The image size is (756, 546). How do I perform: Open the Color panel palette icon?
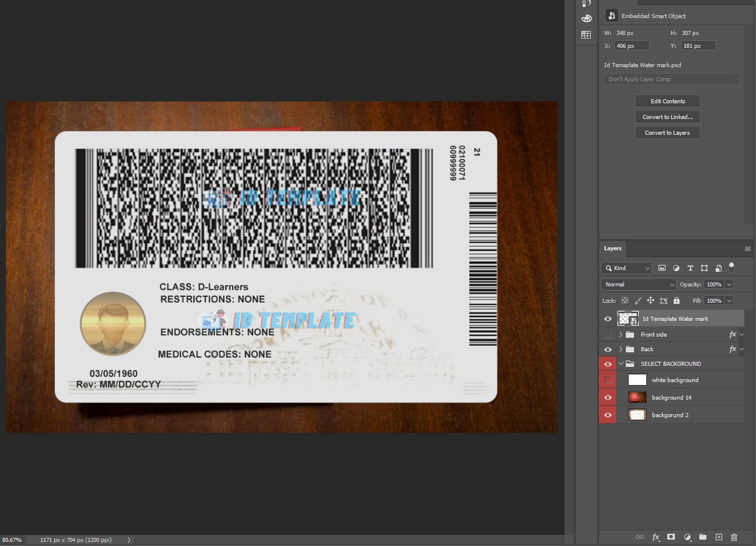(x=587, y=19)
